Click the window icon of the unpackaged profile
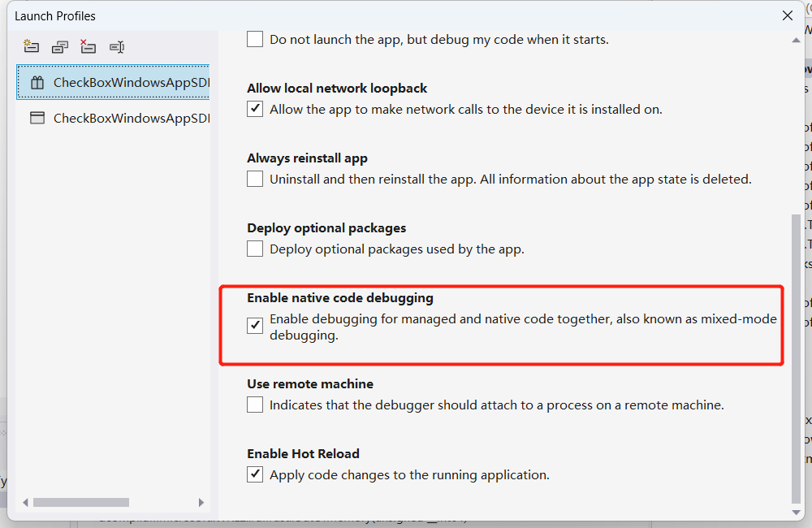Image resolution: width=812 pixels, height=528 pixels. (37, 117)
